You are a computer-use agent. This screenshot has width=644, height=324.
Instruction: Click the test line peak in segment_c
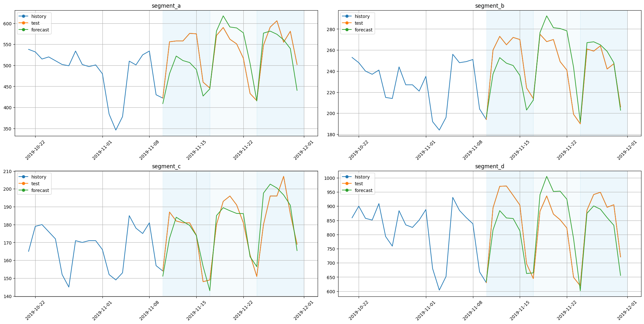(x=283, y=177)
